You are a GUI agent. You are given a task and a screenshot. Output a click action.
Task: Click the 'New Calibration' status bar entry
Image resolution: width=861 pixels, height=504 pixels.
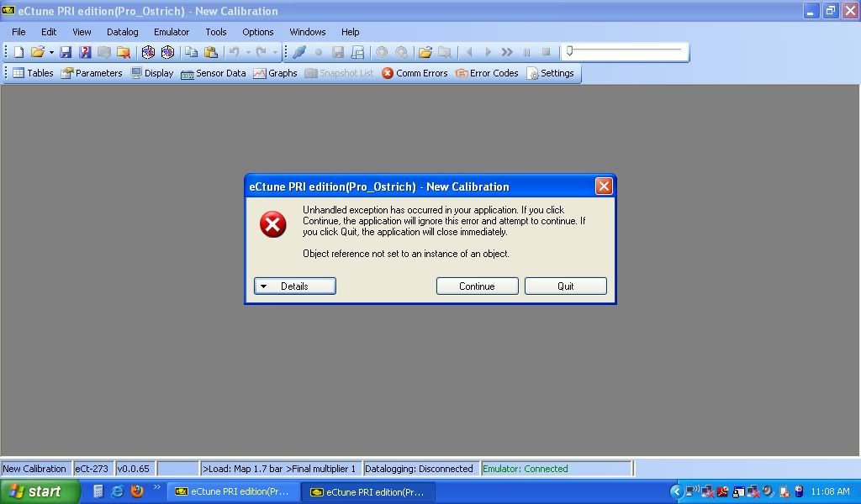pos(34,469)
